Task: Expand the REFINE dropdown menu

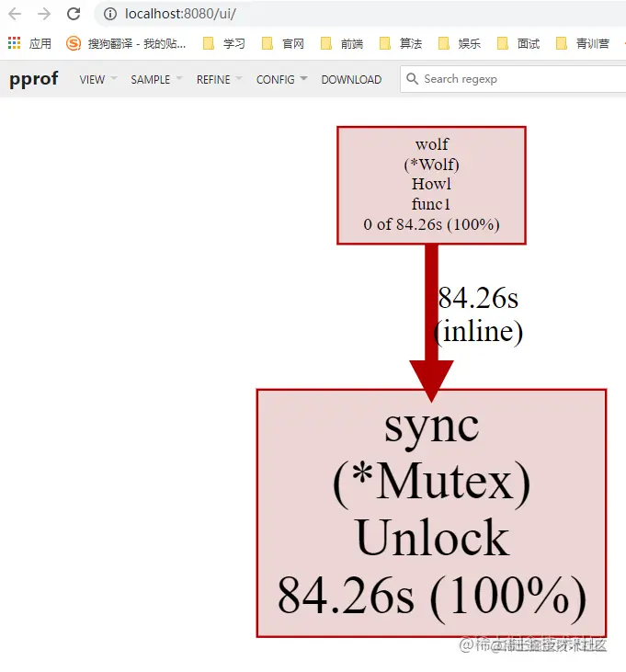Action: tap(220, 79)
